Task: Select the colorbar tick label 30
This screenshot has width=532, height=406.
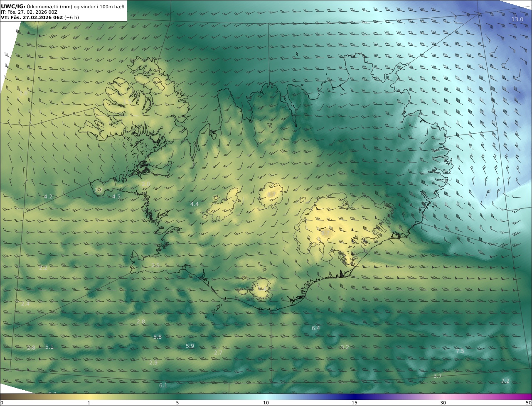Action: (443, 403)
